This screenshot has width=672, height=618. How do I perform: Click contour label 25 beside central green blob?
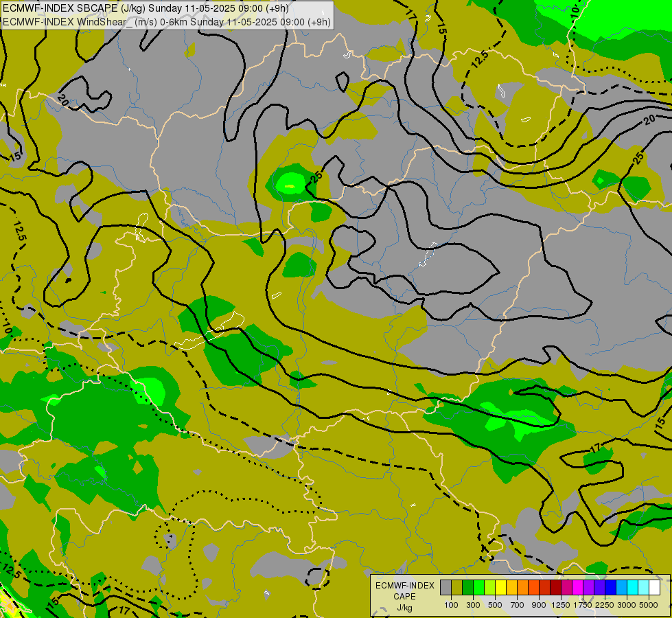click(x=316, y=176)
